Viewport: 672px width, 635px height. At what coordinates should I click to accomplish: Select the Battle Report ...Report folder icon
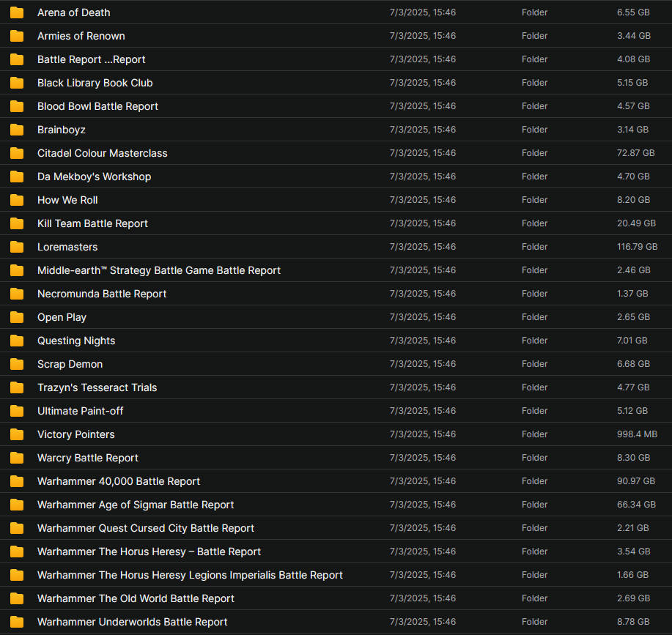pyautogui.click(x=17, y=59)
